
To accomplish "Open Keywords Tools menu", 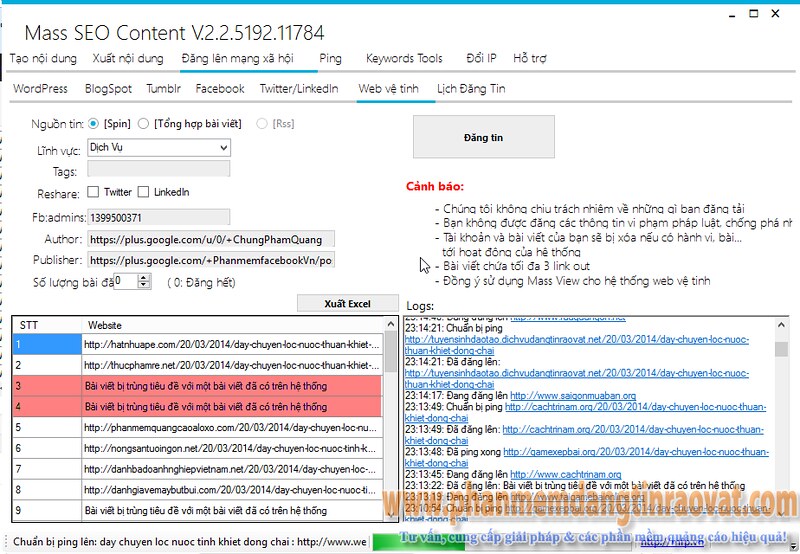I will pyautogui.click(x=404, y=59).
